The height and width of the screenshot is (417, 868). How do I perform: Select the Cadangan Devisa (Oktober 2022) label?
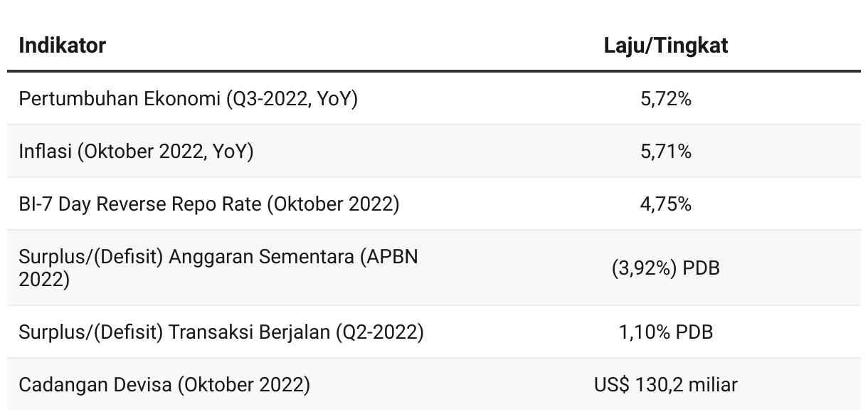click(164, 385)
